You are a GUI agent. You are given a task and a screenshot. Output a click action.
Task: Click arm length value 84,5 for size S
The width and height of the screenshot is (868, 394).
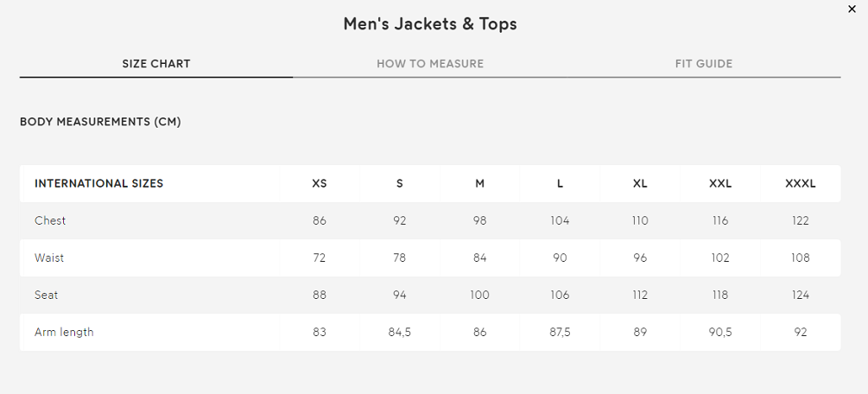(x=399, y=333)
